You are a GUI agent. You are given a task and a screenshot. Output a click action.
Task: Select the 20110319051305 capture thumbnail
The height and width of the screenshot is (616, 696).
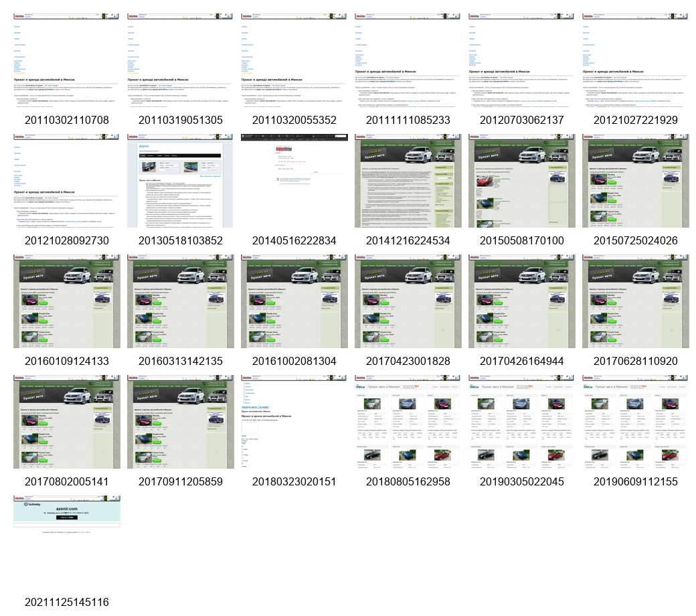(181, 60)
